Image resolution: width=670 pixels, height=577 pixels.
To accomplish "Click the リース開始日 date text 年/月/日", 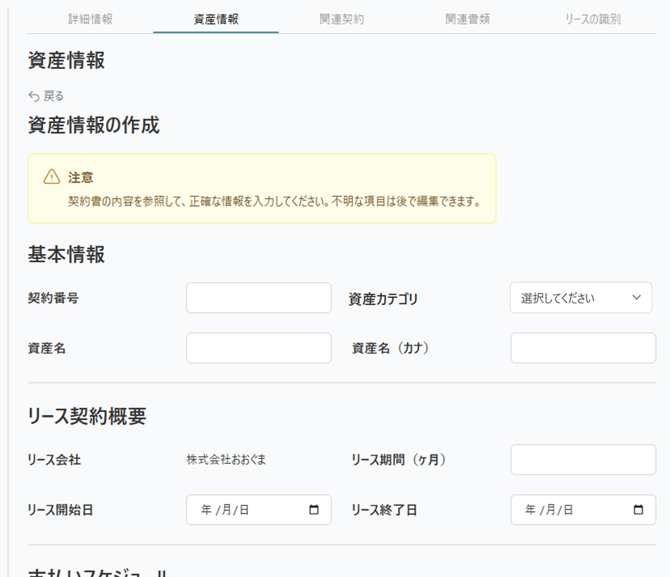I will tap(225, 510).
